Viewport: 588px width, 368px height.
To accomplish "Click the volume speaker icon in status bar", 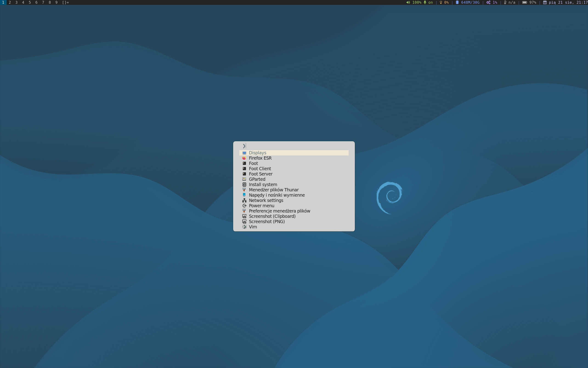I will (408, 3).
